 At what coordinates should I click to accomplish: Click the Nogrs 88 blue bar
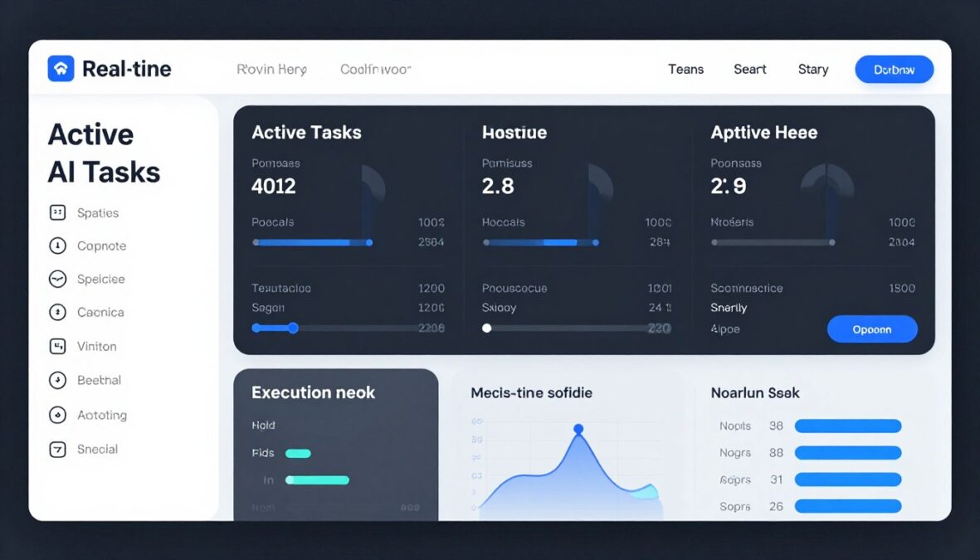tap(848, 452)
